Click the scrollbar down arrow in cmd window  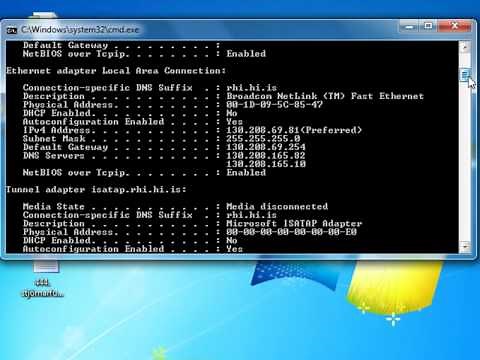(x=464, y=247)
